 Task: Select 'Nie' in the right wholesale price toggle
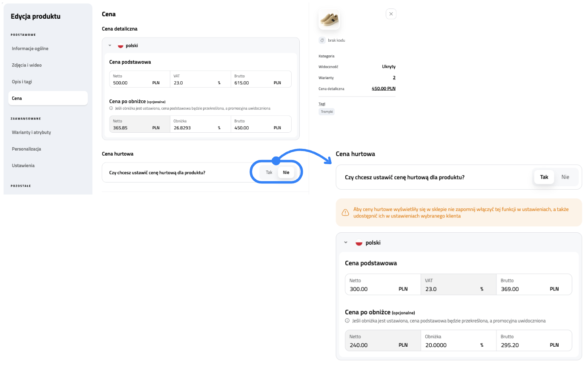pyautogui.click(x=565, y=177)
